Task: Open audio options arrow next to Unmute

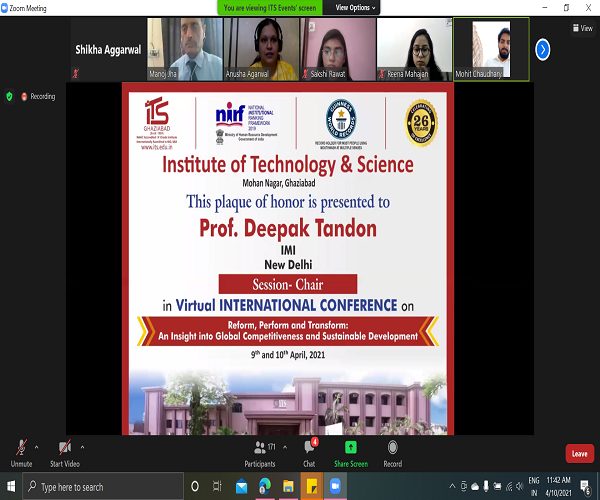Action: [36, 447]
